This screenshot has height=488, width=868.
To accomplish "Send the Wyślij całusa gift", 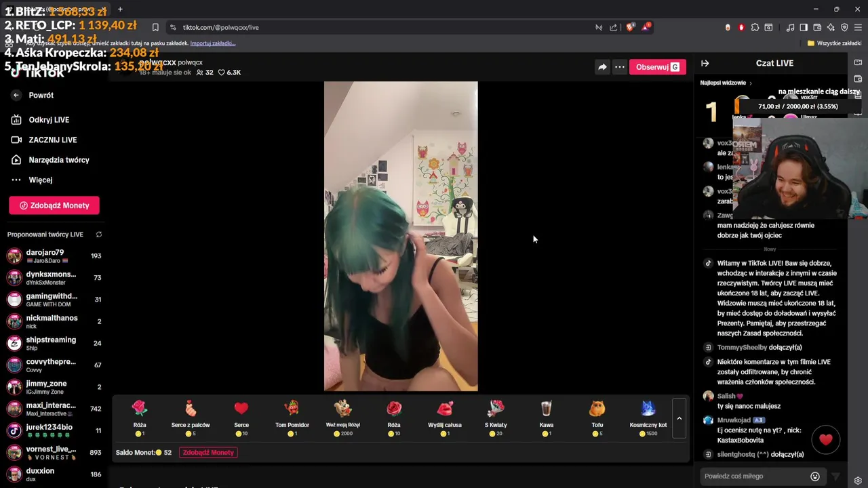I will click(445, 418).
